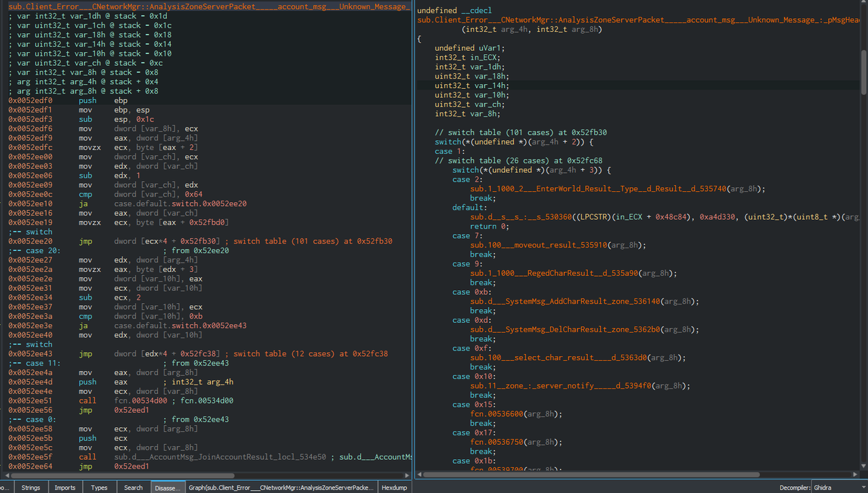The height and width of the screenshot is (493, 868).
Task: Click the 'default:' label in decompiler
Action: (469, 208)
